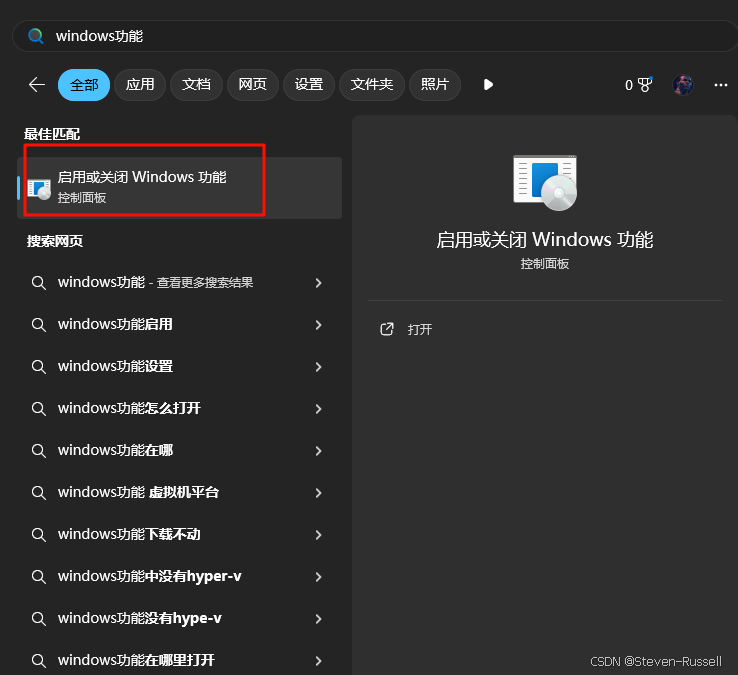Expand chevron for windows功能启用
The height and width of the screenshot is (675, 738).
(x=319, y=325)
